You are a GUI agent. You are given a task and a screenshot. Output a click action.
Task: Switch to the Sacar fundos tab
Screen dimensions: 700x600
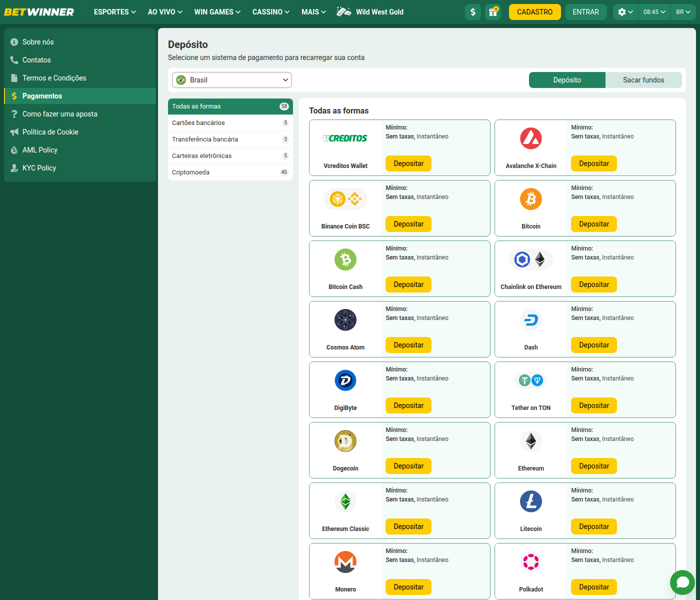pos(643,80)
